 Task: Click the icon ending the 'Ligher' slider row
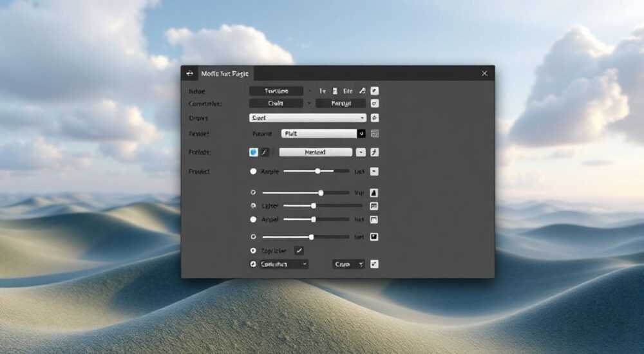point(374,206)
